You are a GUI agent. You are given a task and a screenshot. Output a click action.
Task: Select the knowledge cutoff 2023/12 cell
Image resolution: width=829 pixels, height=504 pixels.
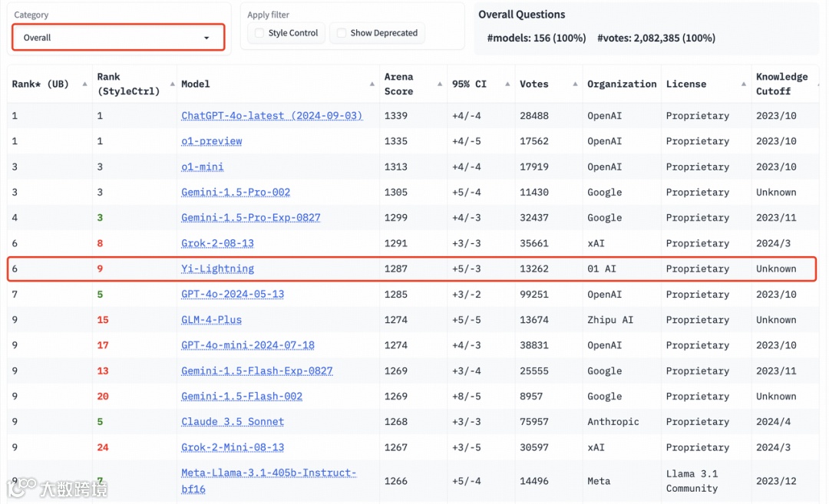click(776, 481)
